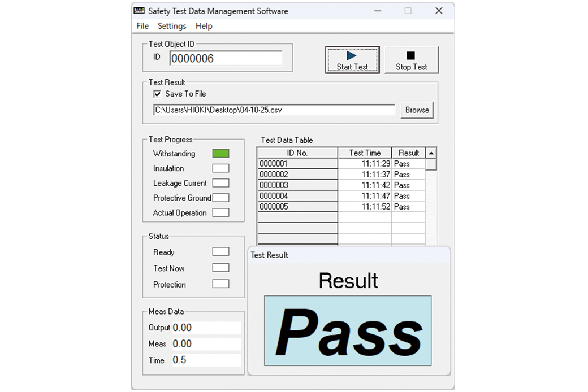Click the large Pass result panel
588x392 pixels.
pos(348,330)
